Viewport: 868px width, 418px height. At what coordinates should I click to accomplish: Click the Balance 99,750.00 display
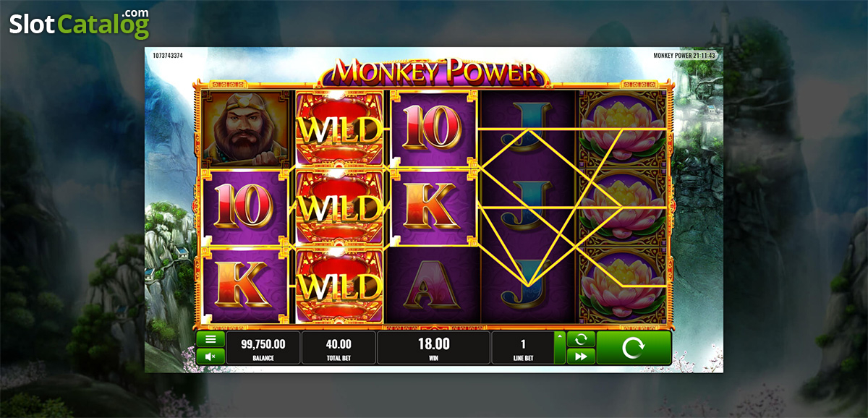[263, 348]
